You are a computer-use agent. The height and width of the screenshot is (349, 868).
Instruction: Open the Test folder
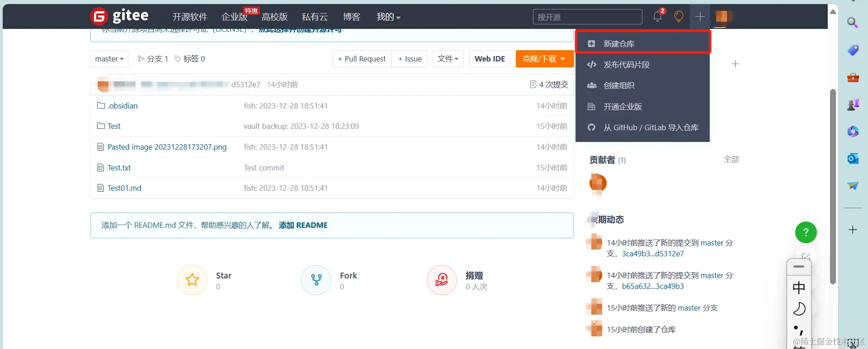tap(114, 126)
